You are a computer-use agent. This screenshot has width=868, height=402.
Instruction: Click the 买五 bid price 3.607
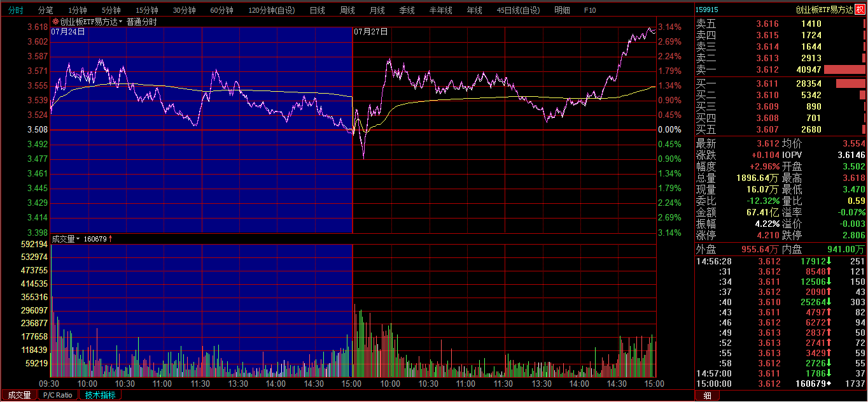[767, 129]
